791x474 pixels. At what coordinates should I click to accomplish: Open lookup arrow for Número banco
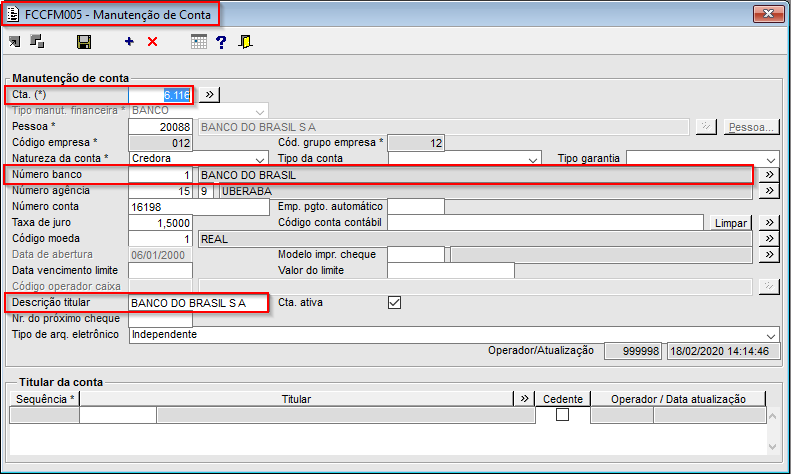pyautogui.click(x=769, y=174)
